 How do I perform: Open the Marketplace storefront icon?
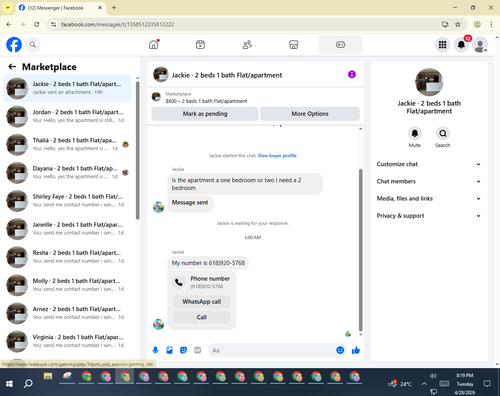click(293, 44)
